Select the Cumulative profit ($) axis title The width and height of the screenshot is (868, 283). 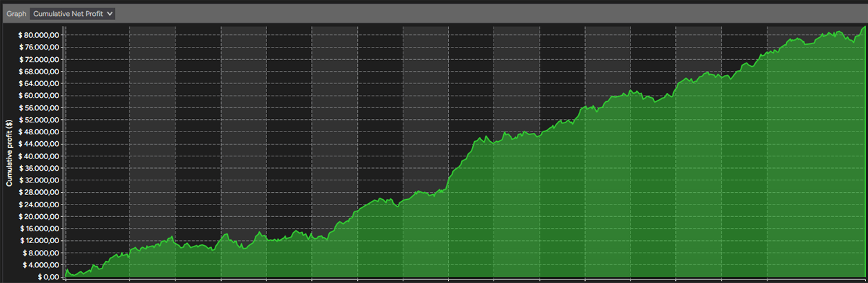pyautogui.click(x=9, y=153)
